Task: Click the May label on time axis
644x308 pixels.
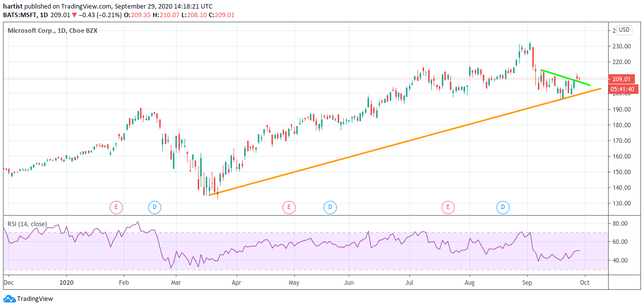Action: point(295,283)
